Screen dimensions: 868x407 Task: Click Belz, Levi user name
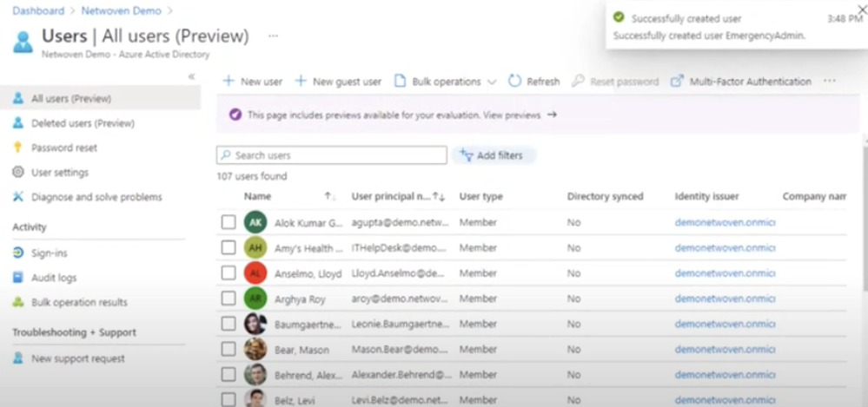coord(295,400)
